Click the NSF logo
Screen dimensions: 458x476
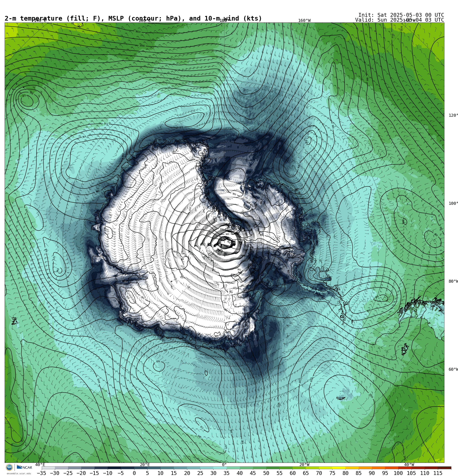pyautogui.click(x=9, y=467)
